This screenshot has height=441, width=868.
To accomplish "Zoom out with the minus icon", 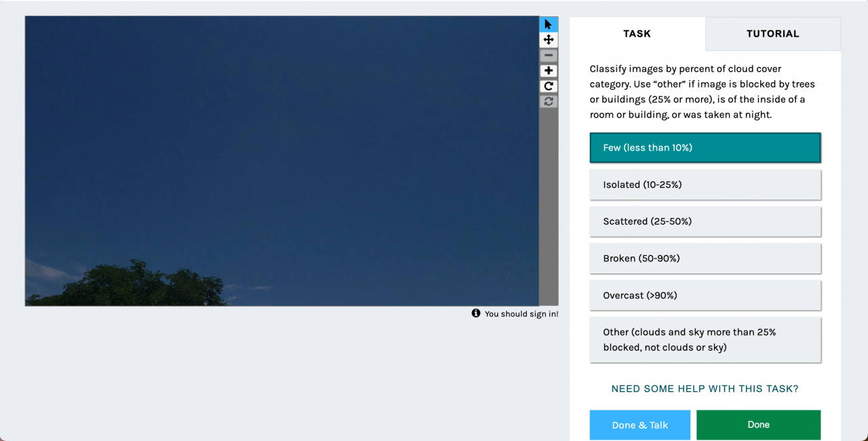I will click(x=549, y=56).
